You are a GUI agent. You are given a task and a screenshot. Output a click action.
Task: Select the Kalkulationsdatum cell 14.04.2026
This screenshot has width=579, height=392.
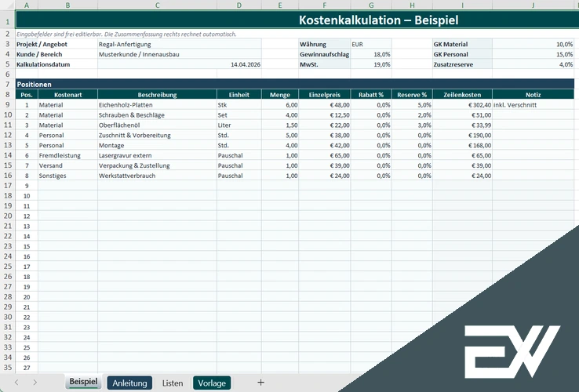239,64
